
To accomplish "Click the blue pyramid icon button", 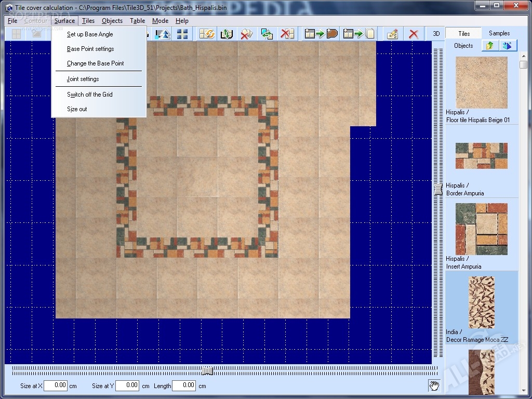I will 508,46.
